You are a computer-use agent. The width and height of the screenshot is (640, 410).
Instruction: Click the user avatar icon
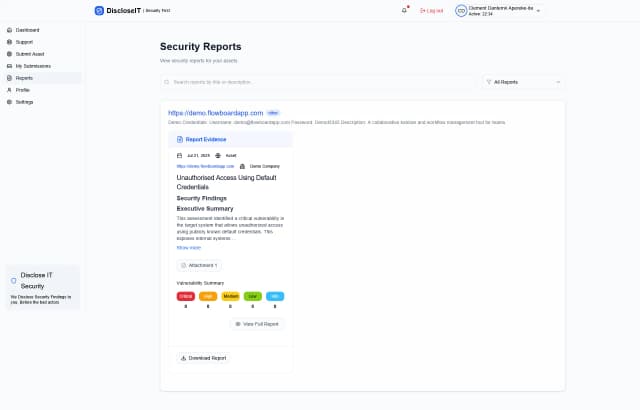[x=461, y=10]
